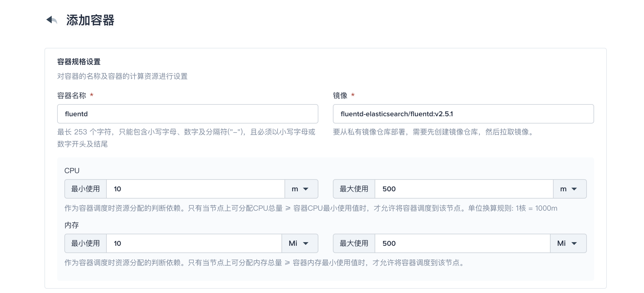This screenshot has height=293, width=644.
Task: Click the 要从私有镜像仓库部署 hint text
Action: tap(434, 132)
